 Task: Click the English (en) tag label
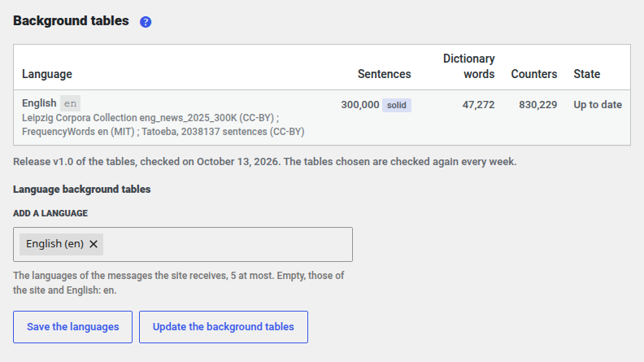[54, 244]
